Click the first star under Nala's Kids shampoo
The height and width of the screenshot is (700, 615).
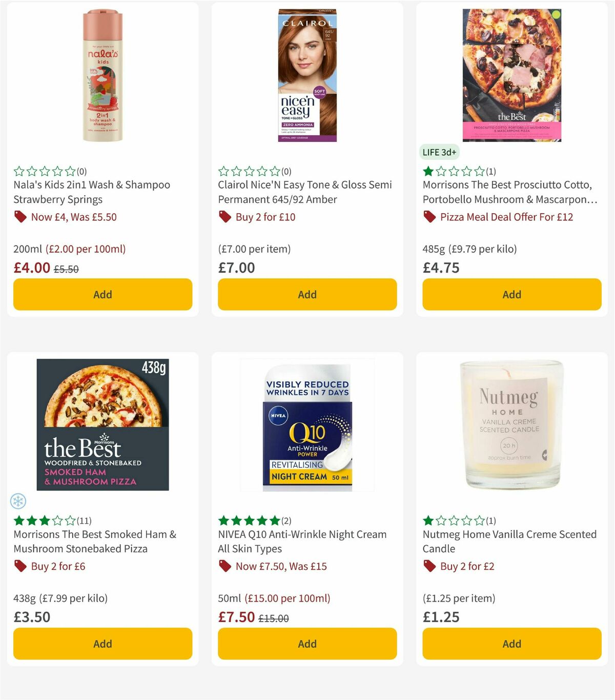coord(18,170)
